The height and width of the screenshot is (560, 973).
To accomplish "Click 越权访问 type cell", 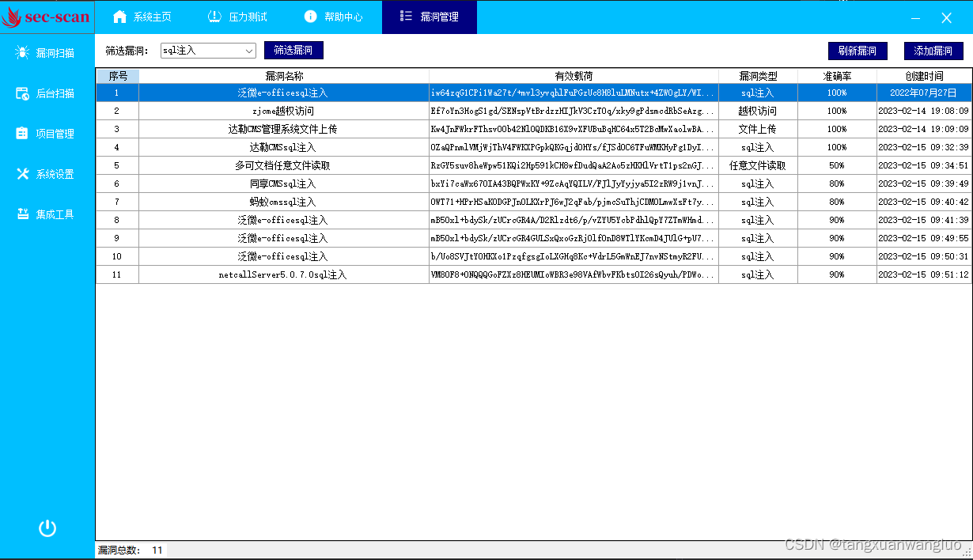I will pos(758,111).
